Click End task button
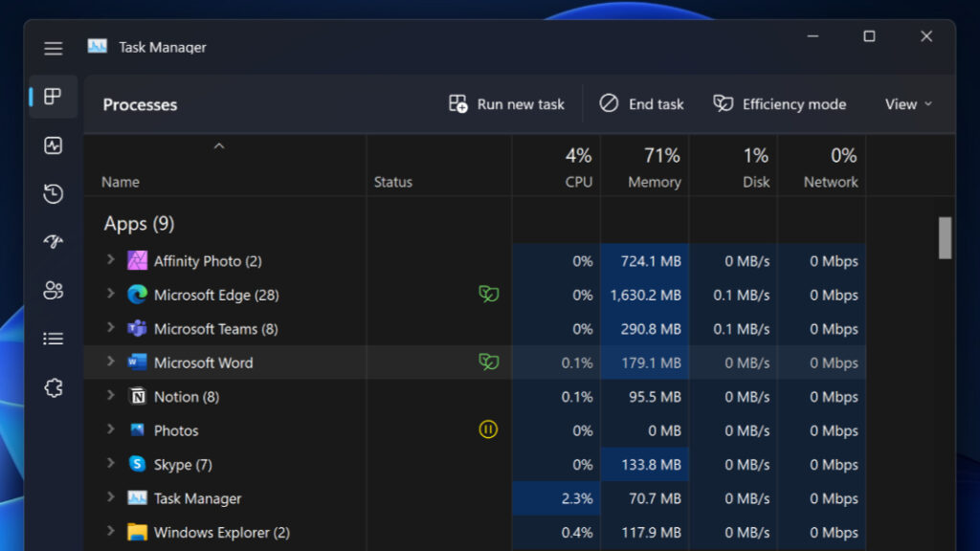The image size is (980, 551). click(x=642, y=103)
